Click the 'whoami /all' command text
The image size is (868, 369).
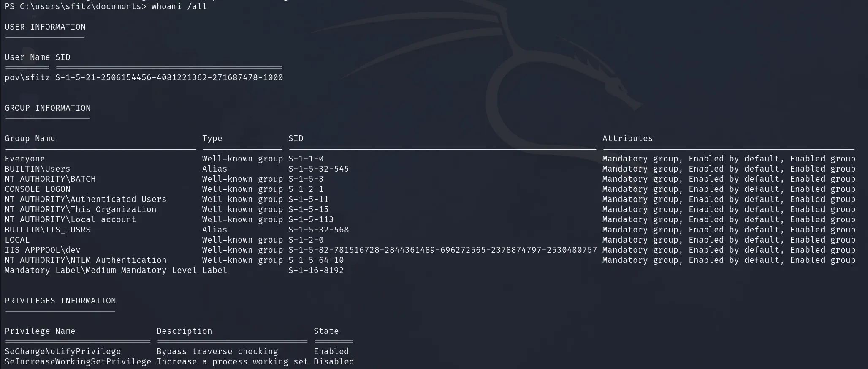(x=179, y=6)
